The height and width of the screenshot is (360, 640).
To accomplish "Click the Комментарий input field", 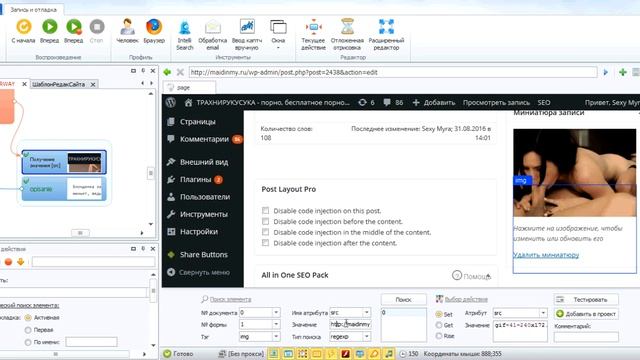I will coord(586,337).
